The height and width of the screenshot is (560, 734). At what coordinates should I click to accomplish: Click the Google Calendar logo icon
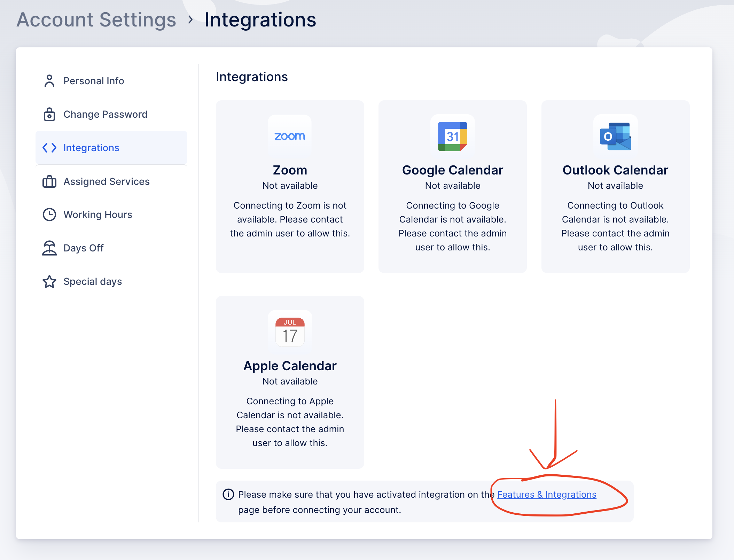pyautogui.click(x=453, y=137)
